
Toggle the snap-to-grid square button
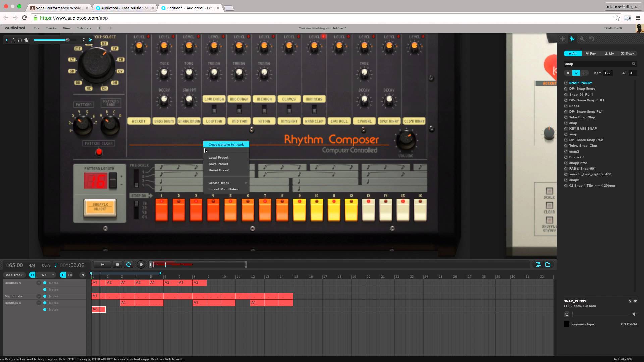coord(32,275)
